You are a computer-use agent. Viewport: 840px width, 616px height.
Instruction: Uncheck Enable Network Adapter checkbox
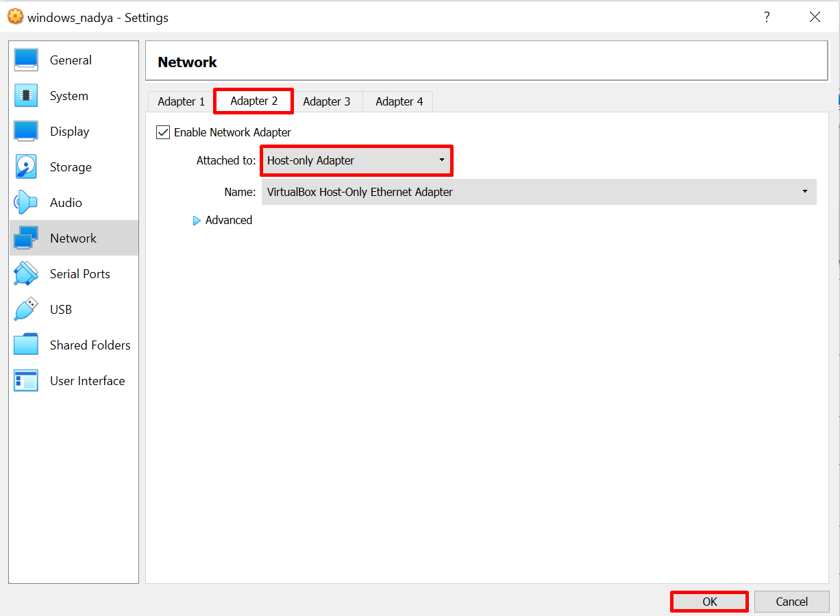[x=163, y=132]
